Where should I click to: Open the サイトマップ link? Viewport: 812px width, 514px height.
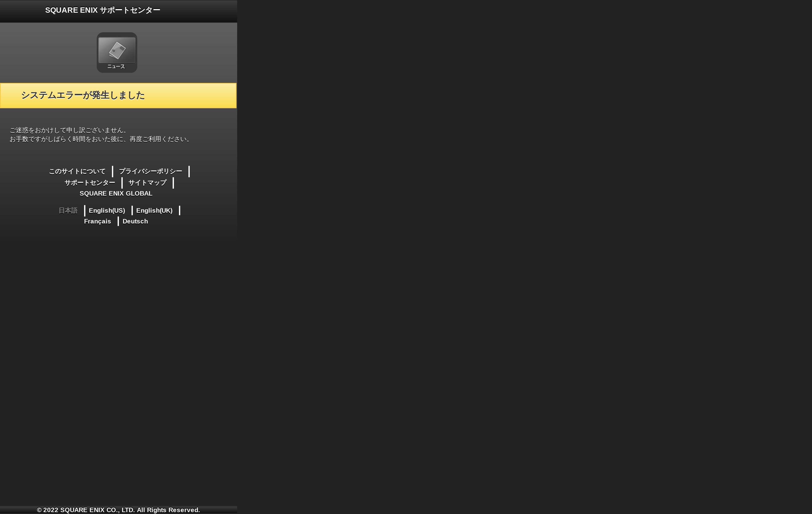click(x=147, y=183)
